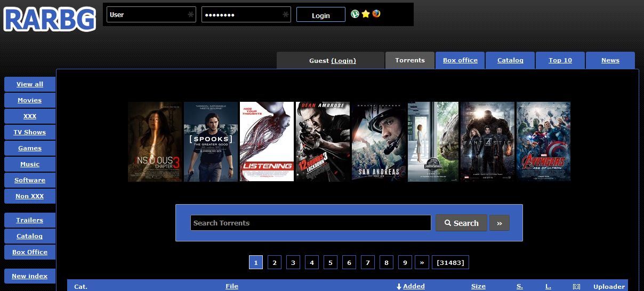Go to page 6

click(x=349, y=262)
